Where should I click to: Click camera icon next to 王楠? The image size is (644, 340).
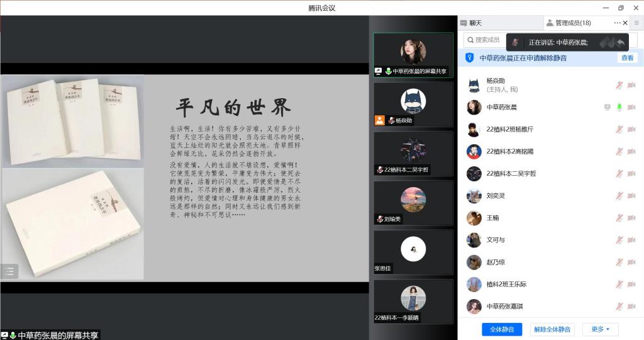click(631, 218)
